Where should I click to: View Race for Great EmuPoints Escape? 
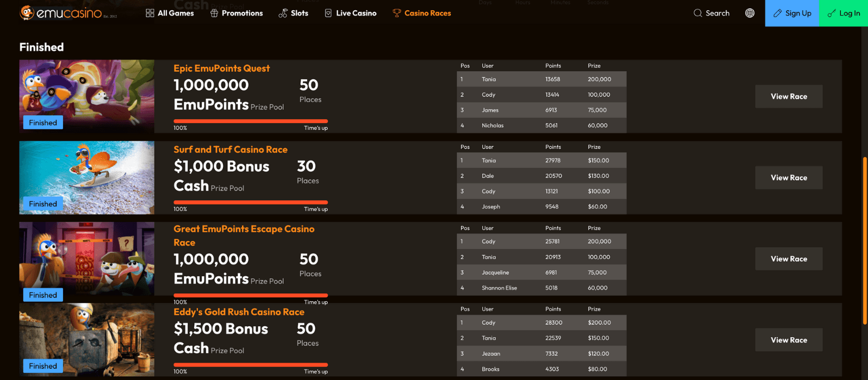pos(789,259)
